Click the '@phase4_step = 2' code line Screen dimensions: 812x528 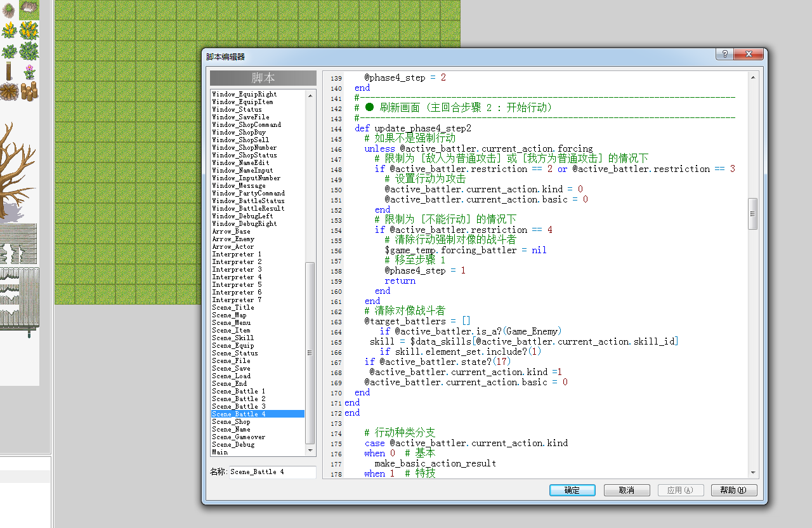[x=405, y=77]
